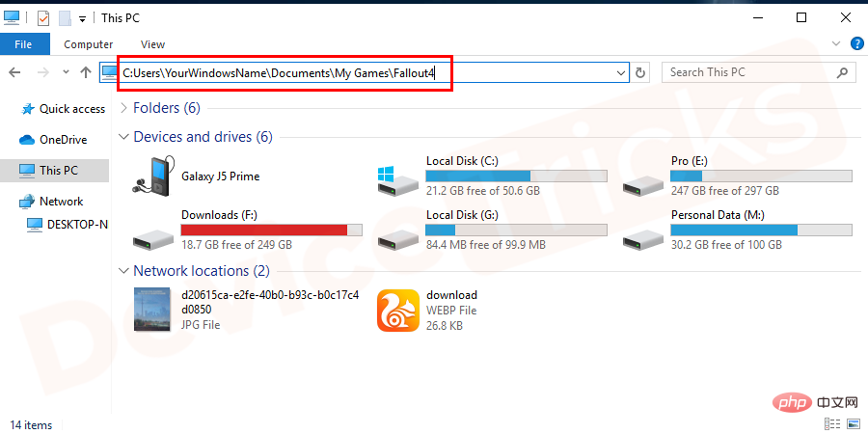Click the Personal Data (M:) usage bar

click(761, 230)
